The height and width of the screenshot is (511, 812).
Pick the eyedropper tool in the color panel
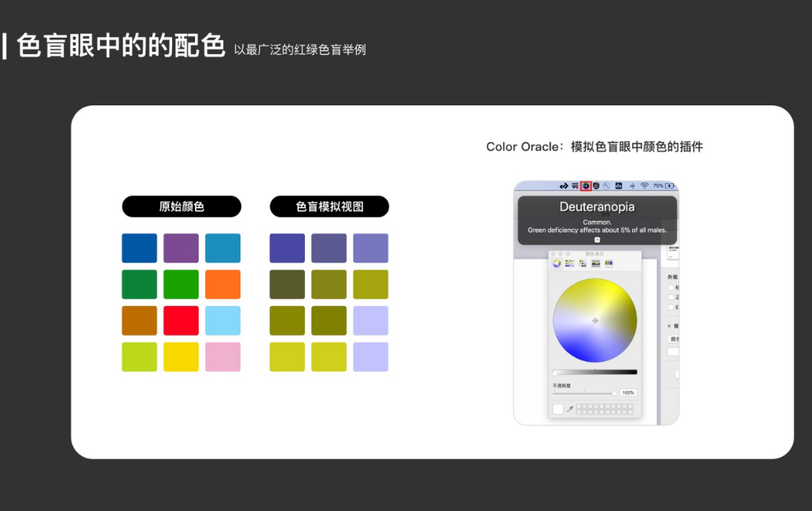[570, 409]
